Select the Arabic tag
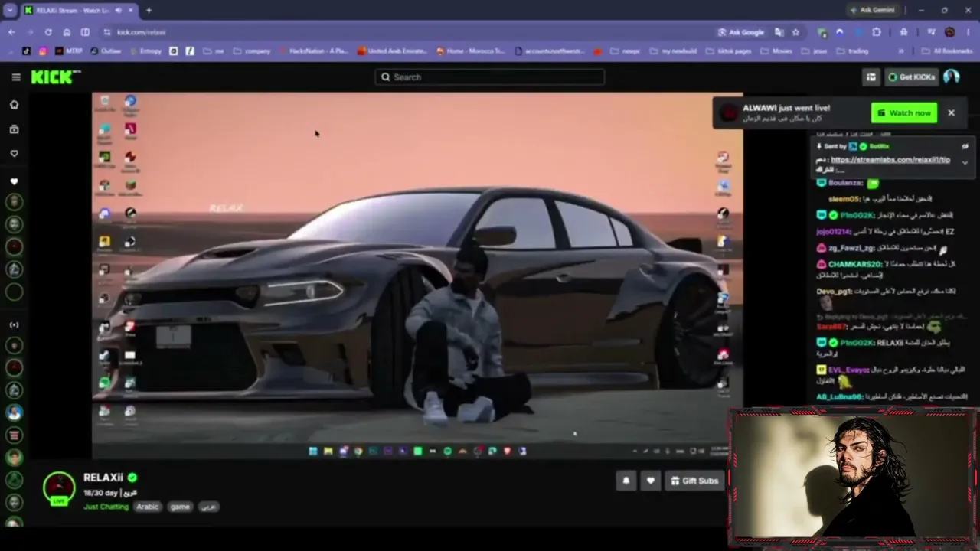 coord(148,507)
